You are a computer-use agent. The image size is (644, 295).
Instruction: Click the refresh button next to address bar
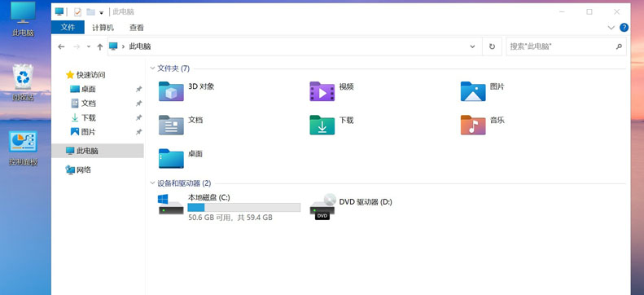tap(492, 46)
